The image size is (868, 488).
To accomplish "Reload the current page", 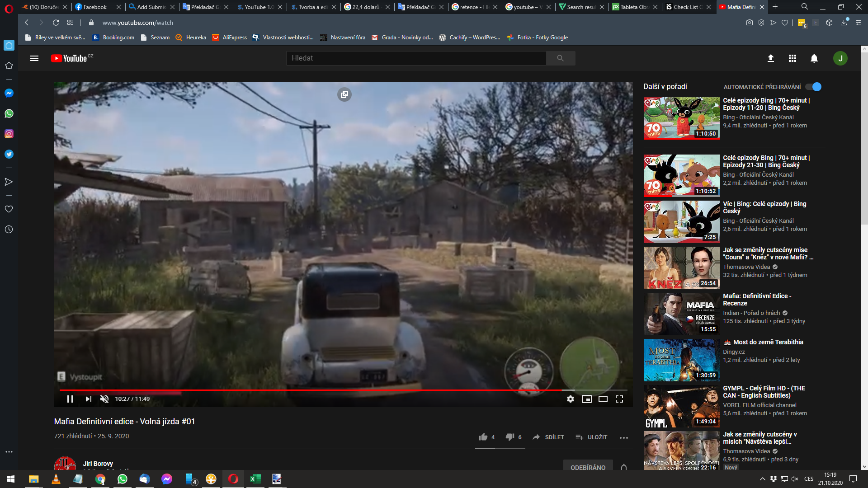I will pyautogui.click(x=56, y=23).
